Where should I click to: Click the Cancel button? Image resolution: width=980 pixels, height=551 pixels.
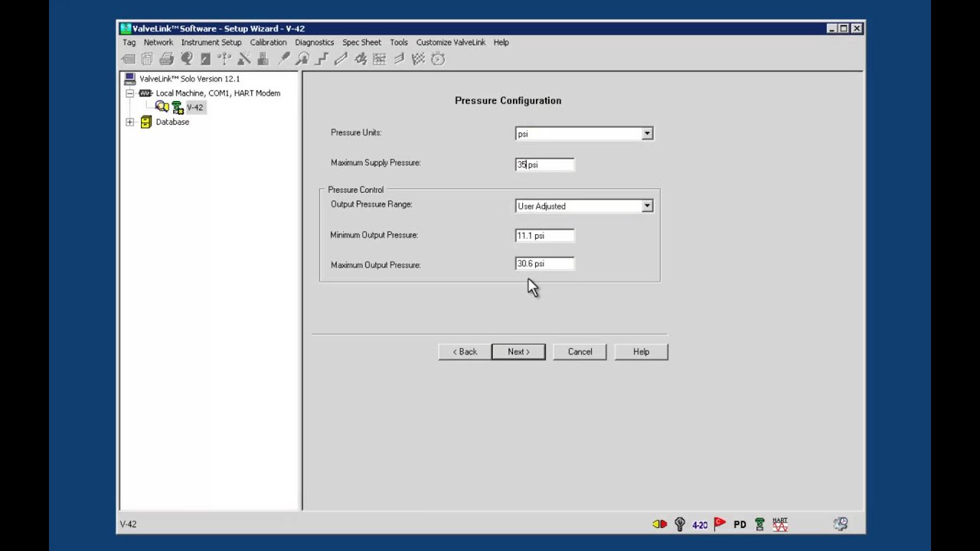coord(580,352)
